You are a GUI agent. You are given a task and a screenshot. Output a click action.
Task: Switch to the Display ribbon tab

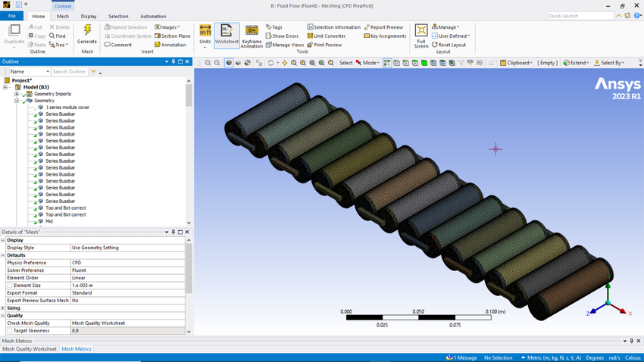click(89, 16)
